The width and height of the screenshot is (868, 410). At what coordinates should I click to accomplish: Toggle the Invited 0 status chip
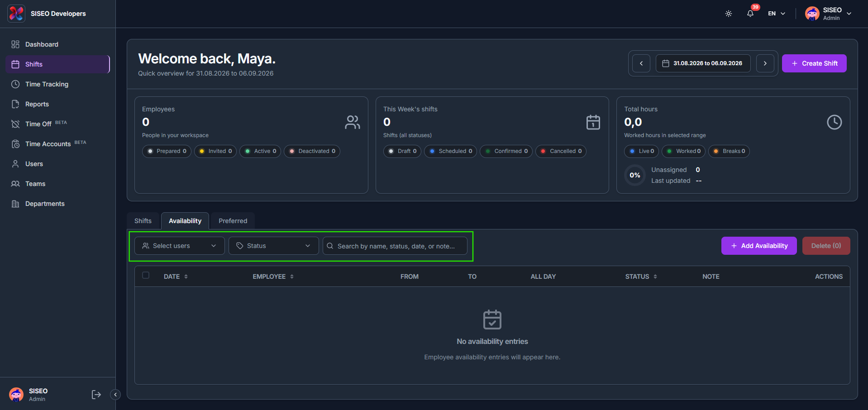(x=215, y=151)
